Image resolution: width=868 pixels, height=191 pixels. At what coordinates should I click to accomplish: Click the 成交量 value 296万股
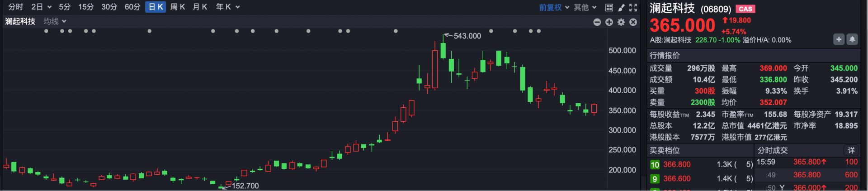pos(701,68)
